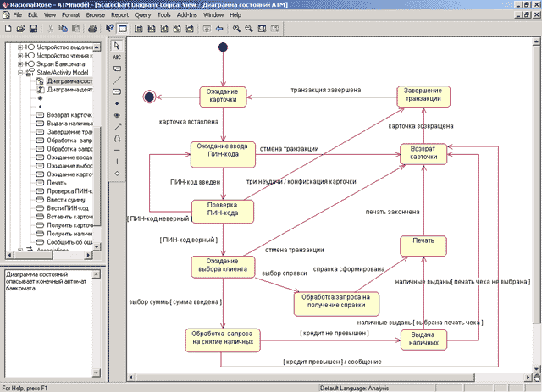The image size is (542, 392).
Task: Create a new model with New icon
Action: coord(8,28)
